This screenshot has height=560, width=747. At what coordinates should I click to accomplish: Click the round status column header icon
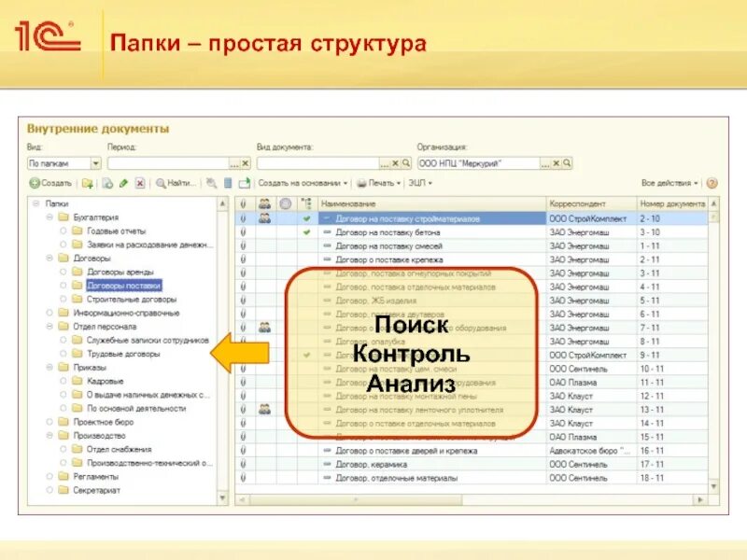coord(286,203)
